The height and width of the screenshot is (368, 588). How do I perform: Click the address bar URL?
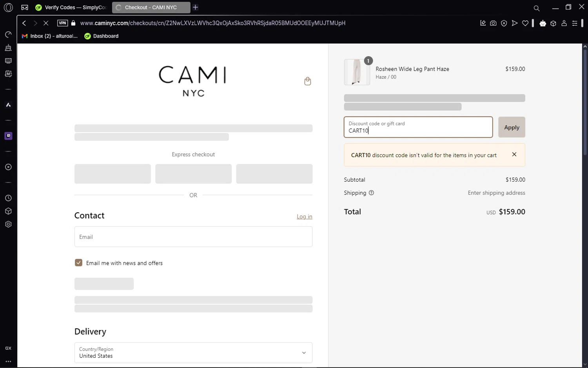pos(213,23)
